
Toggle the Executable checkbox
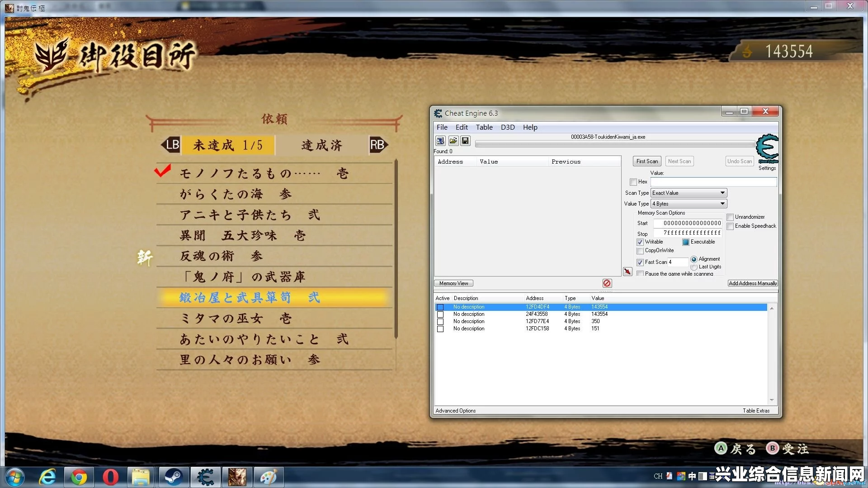[x=686, y=242]
